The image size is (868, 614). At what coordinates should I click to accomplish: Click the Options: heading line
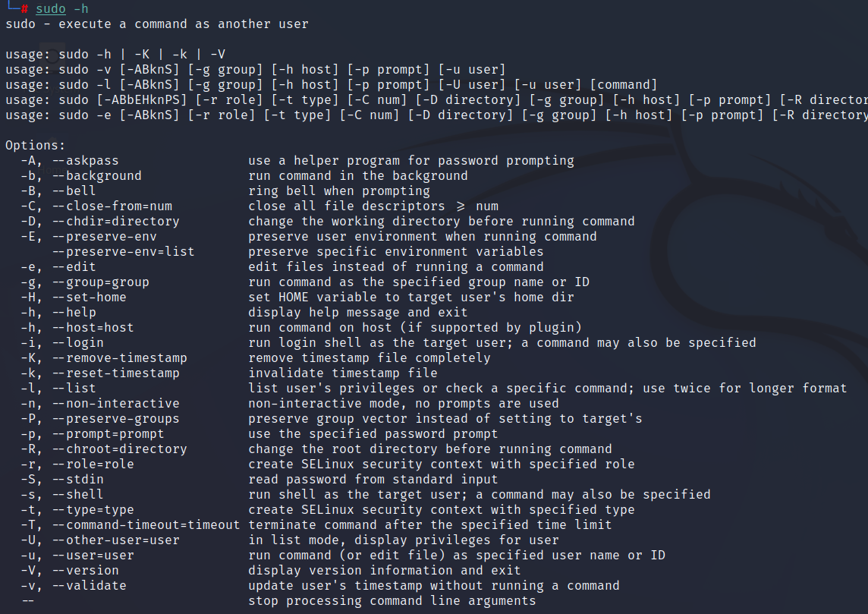[x=36, y=146]
